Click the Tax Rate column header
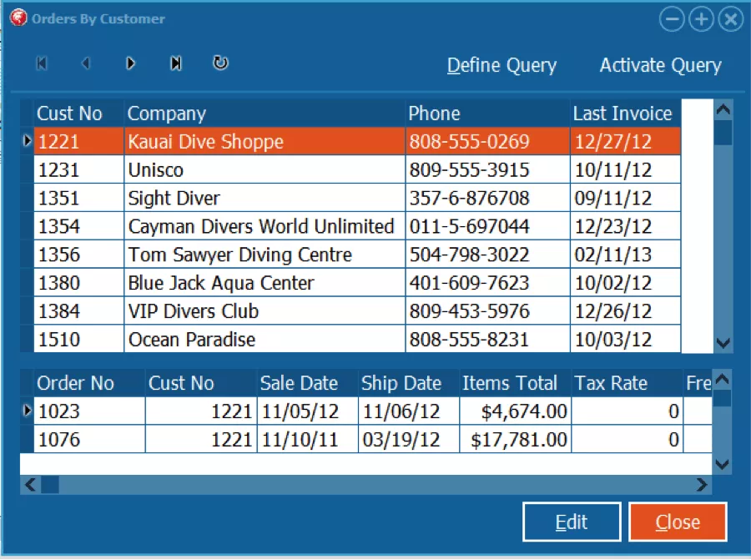The height and width of the screenshot is (560, 751). tap(627, 383)
